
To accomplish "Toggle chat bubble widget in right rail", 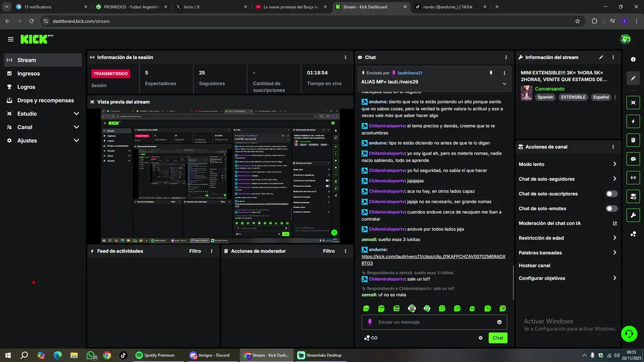I will 633,159.
